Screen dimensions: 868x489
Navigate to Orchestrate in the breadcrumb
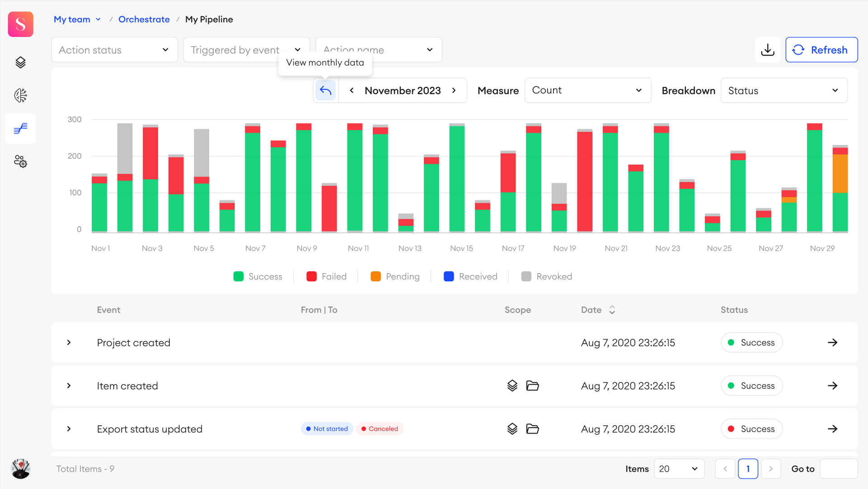[x=144, y=19]
